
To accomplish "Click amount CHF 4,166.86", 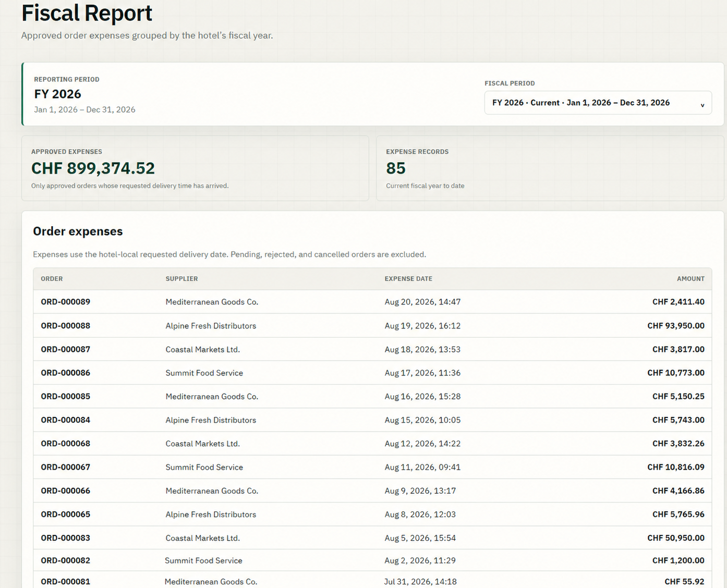I will [x=678, y=491].
